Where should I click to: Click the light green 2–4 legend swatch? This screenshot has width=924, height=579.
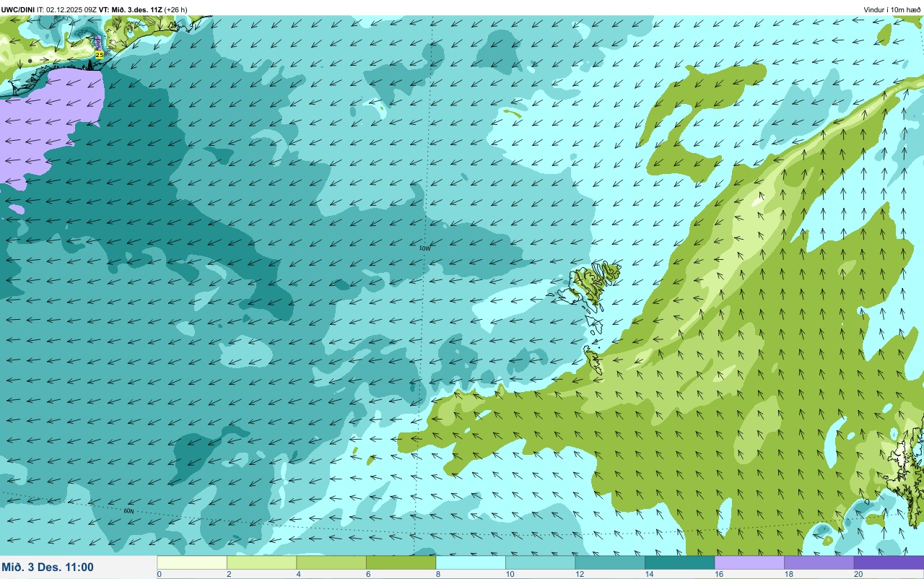[261, 562]
